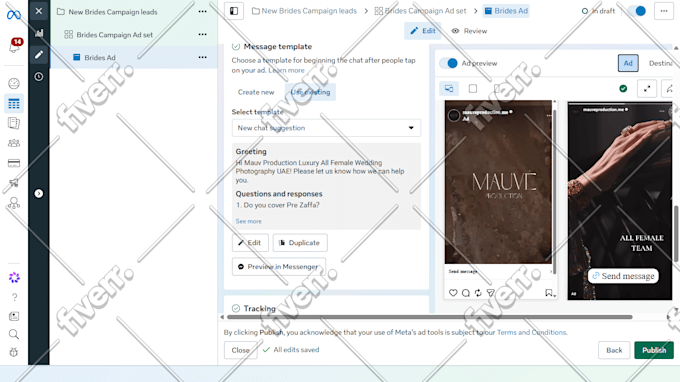This screenshot has width=680, height=382.
Task: Click the Instagram feed ad preview thumbnail
Action: pyautogui.click(x=498, y=182)
